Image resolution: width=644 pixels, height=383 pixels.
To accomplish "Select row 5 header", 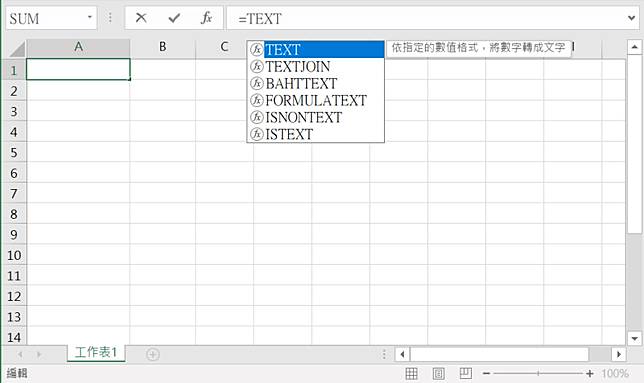I will click(x=14, y=152).
